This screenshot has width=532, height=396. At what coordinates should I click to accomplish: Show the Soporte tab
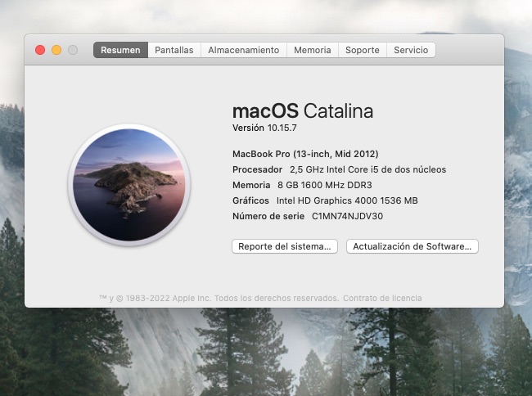(362, 50)
